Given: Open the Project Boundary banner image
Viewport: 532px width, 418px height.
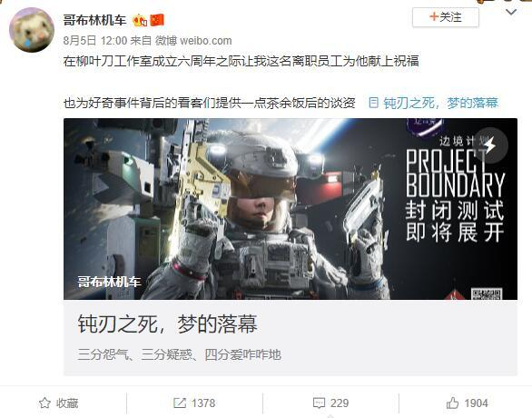Looking at the screenshot, I should coord(291,209).
